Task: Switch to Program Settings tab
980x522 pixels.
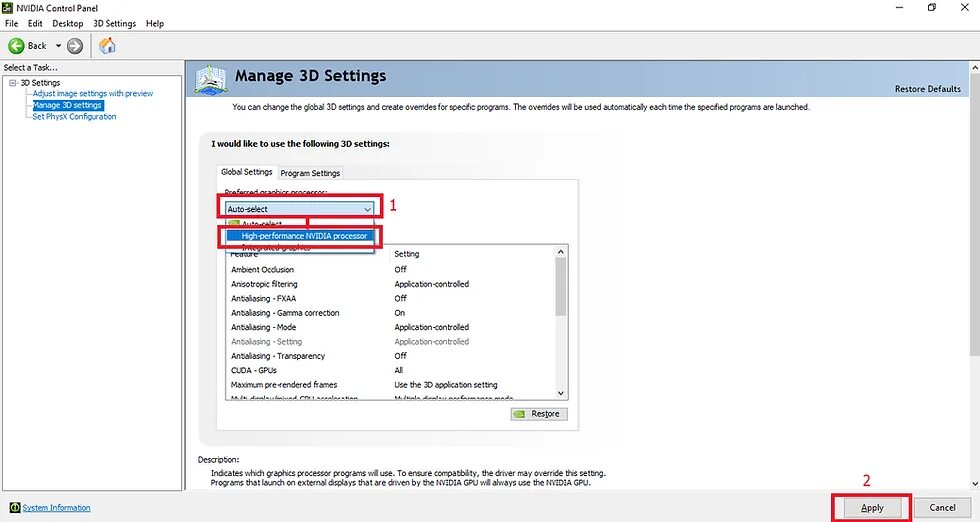Action: pos(310,173)
